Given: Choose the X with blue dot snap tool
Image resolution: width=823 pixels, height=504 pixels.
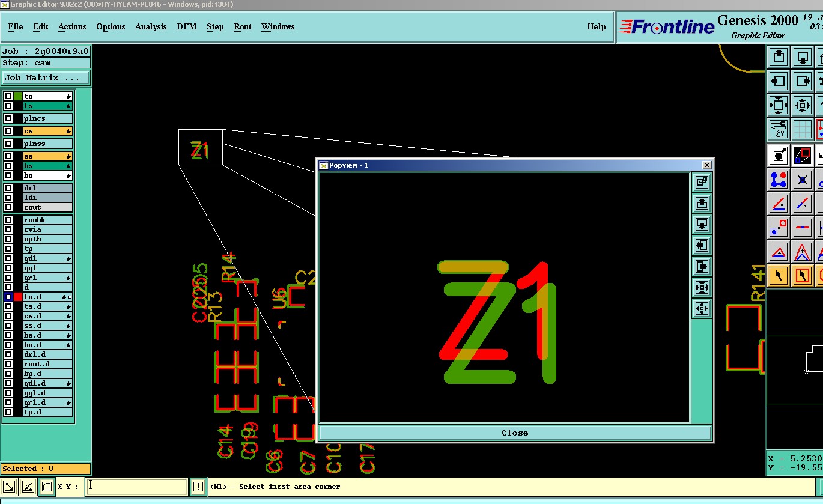Looking at the screenshot, I should click(x=803, y=180).
